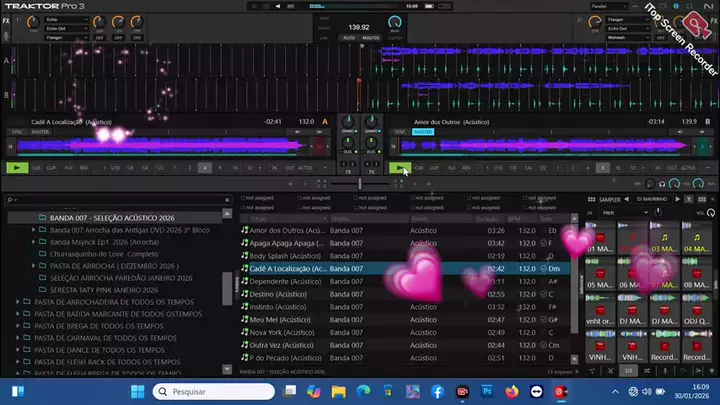Open the Flanger effect dropdown in FX unit 2

point(628,20)
